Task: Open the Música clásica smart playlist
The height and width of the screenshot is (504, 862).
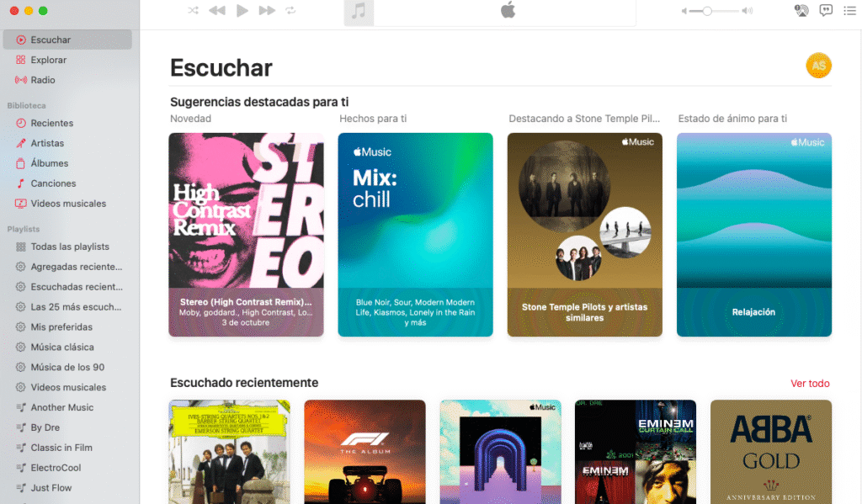Action: click(62, 347)
